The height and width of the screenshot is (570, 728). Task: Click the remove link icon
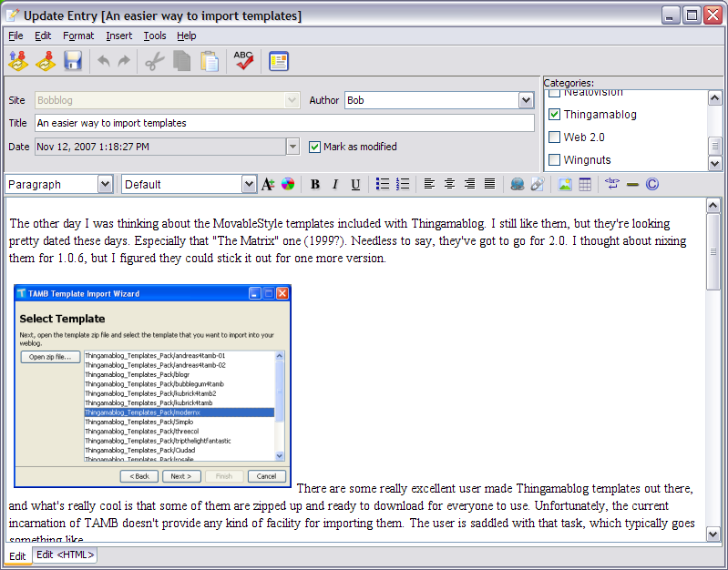point(538,184)
